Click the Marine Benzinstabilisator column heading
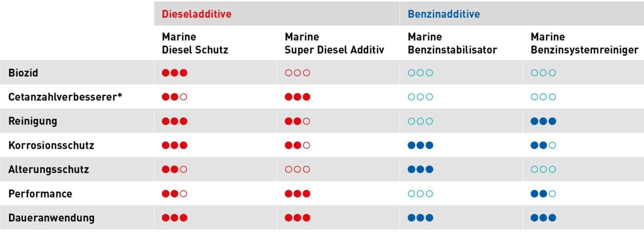 pos(452,43)
